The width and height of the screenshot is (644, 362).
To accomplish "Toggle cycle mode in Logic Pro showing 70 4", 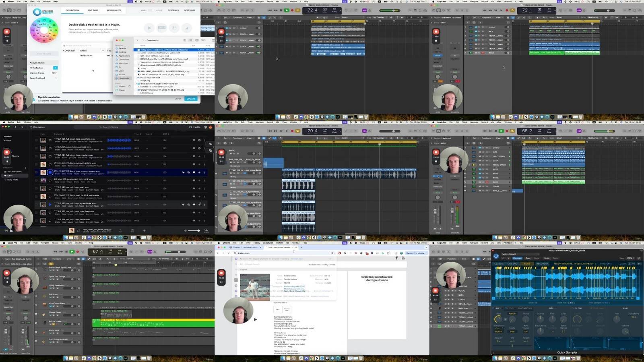I will pos(298,131).
